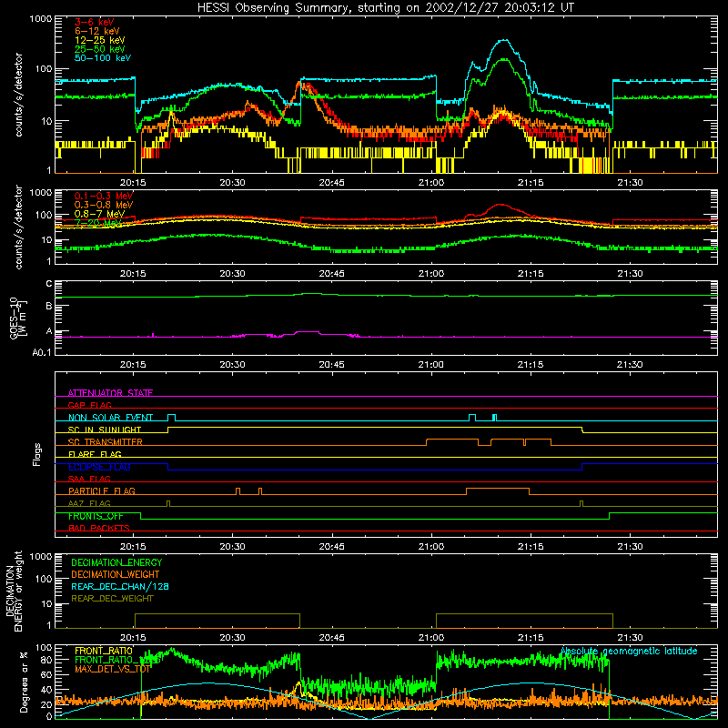Image resolution: width=728 pixels, height=728 pixels.
Task: Select the NON_SOLAR_EVENT flag label
Action: (x=110, y=418)
